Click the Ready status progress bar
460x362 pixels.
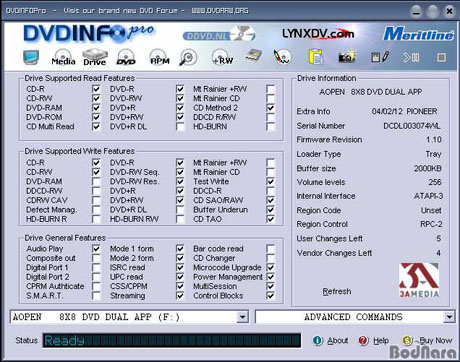172,340
